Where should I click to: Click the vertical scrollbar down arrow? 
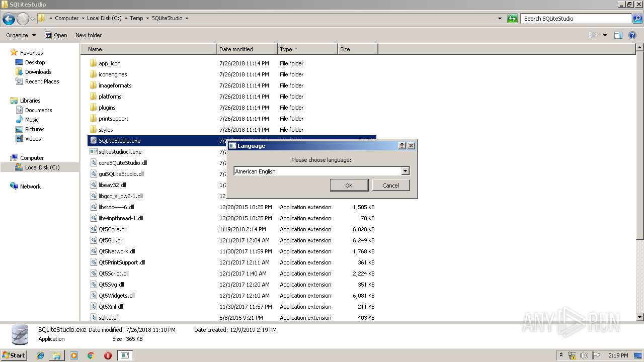pyautogui.click(x=640, y=318)
